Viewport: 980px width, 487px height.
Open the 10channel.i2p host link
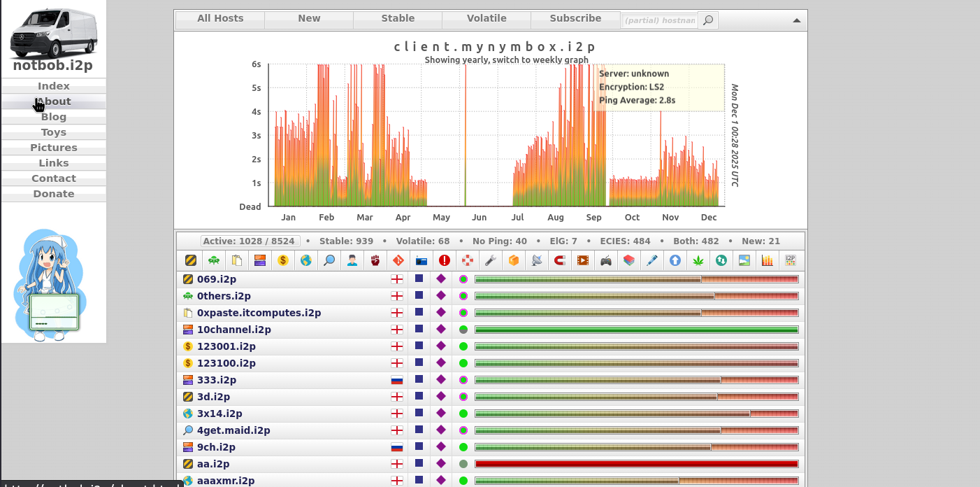coord(233,330)
